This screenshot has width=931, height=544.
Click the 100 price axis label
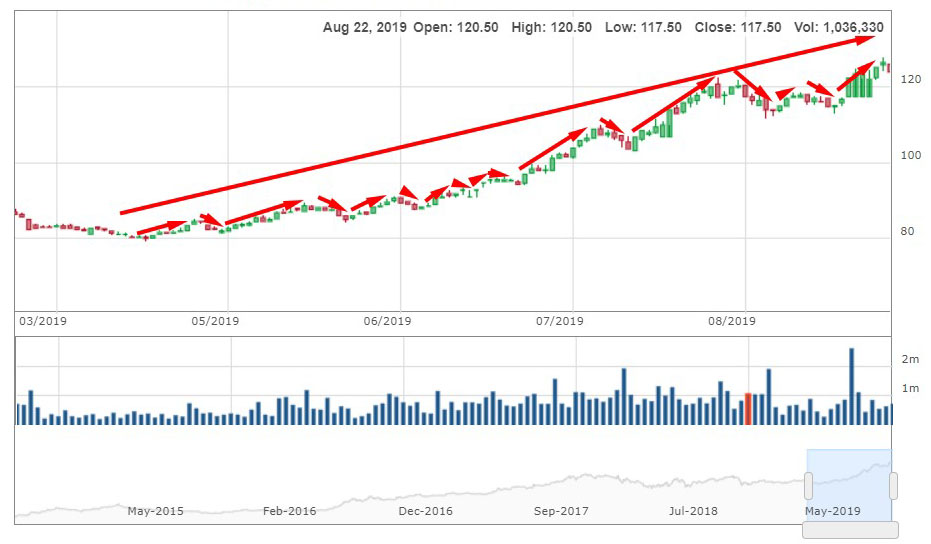[x=911, y=156]
